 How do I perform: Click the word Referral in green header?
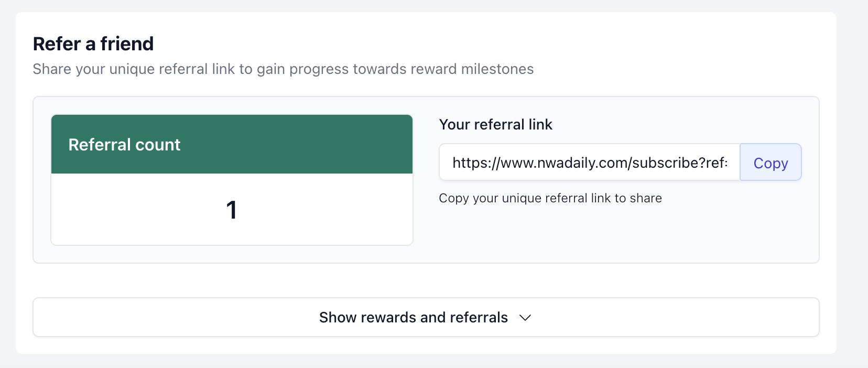[99, 145]
